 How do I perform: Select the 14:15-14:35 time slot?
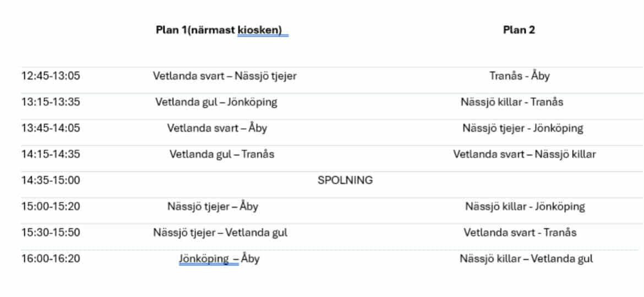(51, 154)
